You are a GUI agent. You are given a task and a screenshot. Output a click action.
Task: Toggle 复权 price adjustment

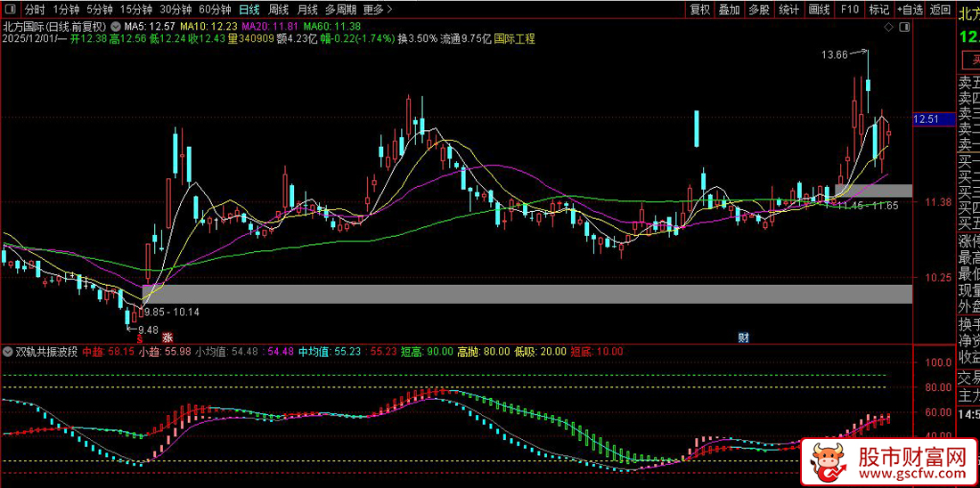click(700, 10)
